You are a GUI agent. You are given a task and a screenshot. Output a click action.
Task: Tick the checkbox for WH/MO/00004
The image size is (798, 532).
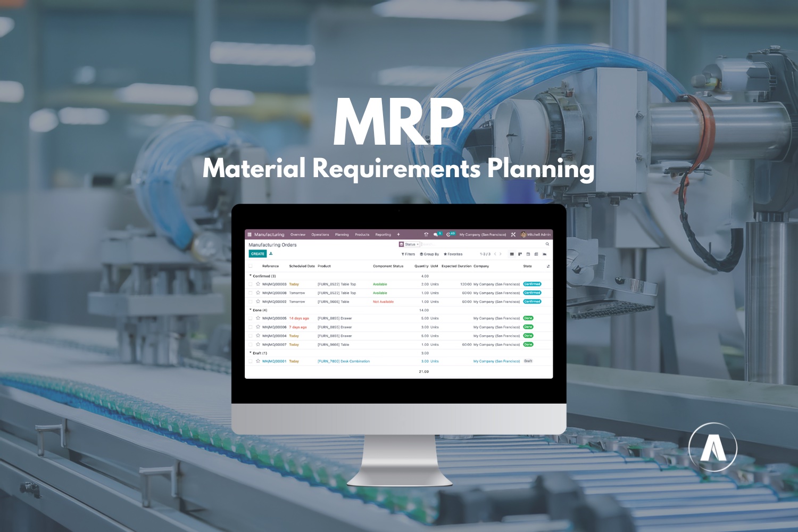[x=251, y=336]
